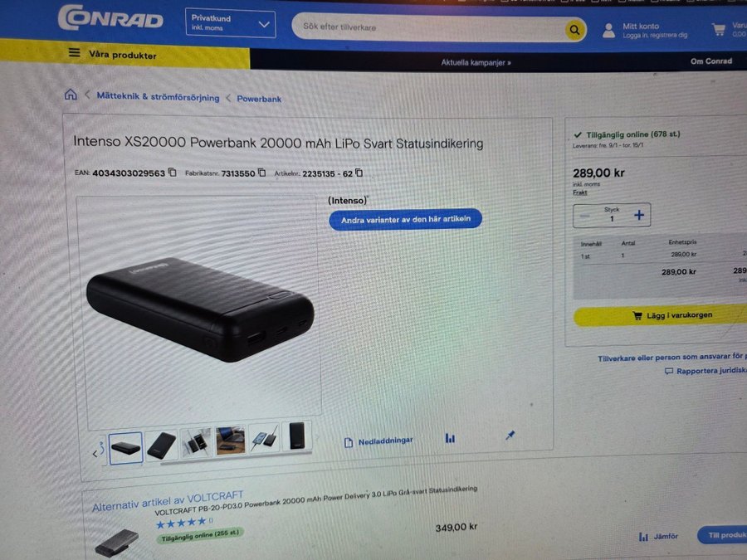Click the pin icon under product image
Screen dimensions: 747x560
(510, 435)
